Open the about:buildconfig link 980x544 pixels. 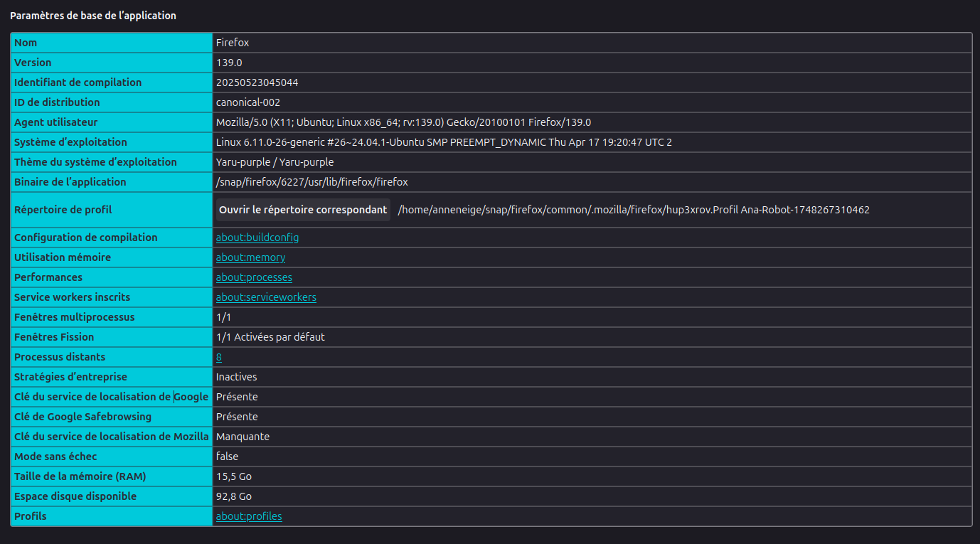coord(257,238)
